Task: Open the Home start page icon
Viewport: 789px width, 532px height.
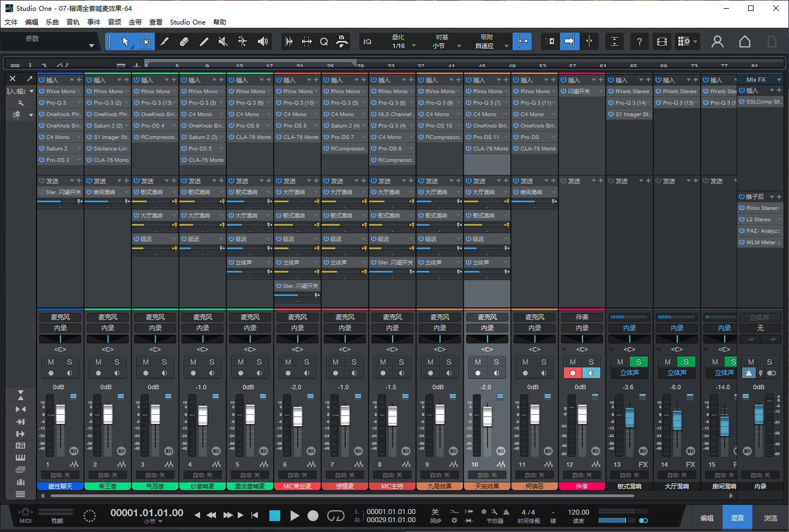Action: 744,41
